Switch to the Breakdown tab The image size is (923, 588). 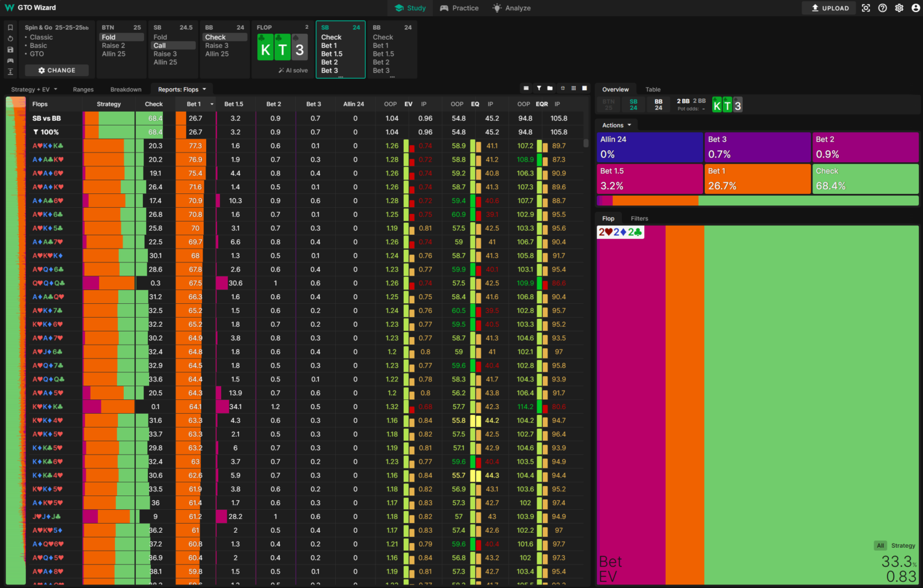pos(126,89)
